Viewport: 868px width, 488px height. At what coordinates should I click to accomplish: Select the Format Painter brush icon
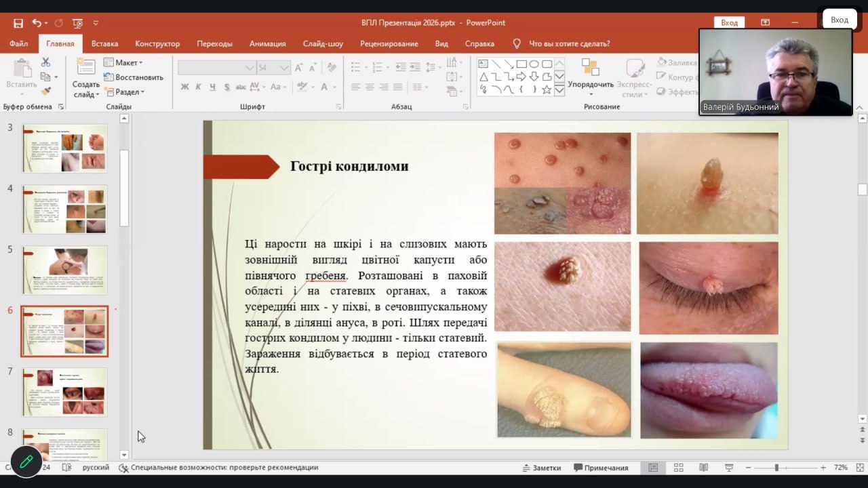46,91
